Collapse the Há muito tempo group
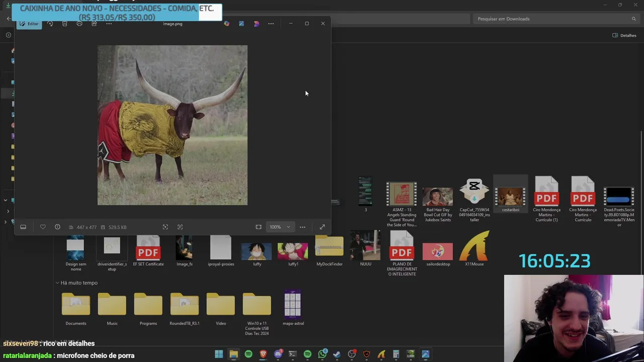644x362 pixels. pyautogui.click(x=57, y=283)
